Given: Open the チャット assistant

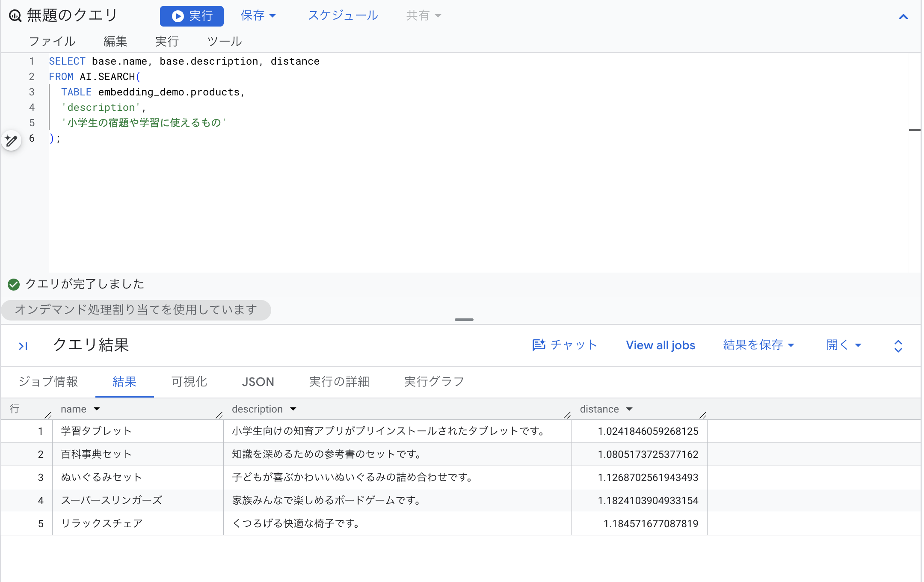Looking at the screenshot, I should 565,345.
